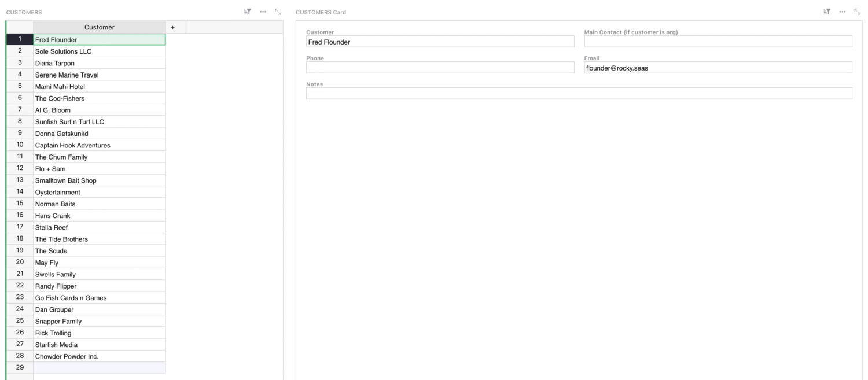Select Captain Hook Adventures cell
This screenshot has width=868, height=380.
(x=100, y=145)
